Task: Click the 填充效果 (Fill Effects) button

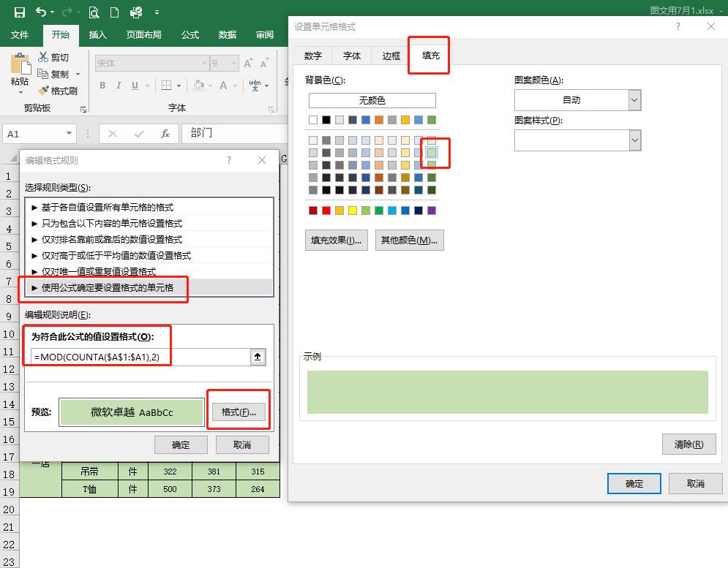Action: coord(336,240)
